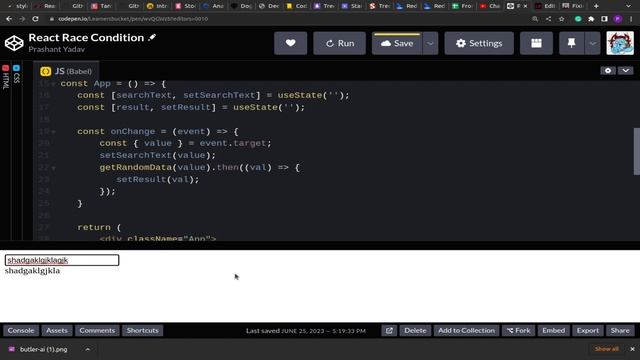Screen dimensions: 640x360
Task: Expand the download item chevron menu
Action: coord(87,349)
